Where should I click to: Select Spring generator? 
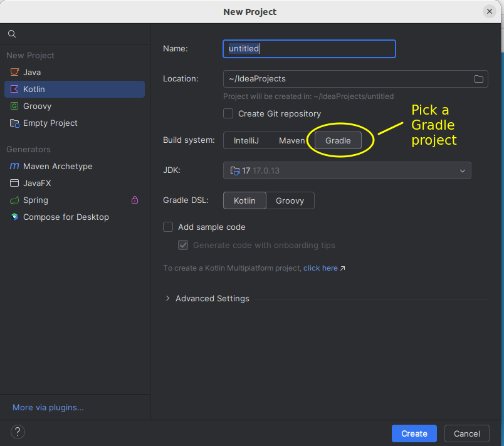pos(75,200)
